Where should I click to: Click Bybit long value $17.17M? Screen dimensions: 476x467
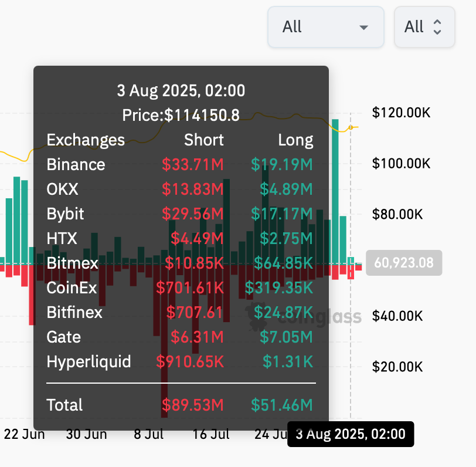[282, 214]
